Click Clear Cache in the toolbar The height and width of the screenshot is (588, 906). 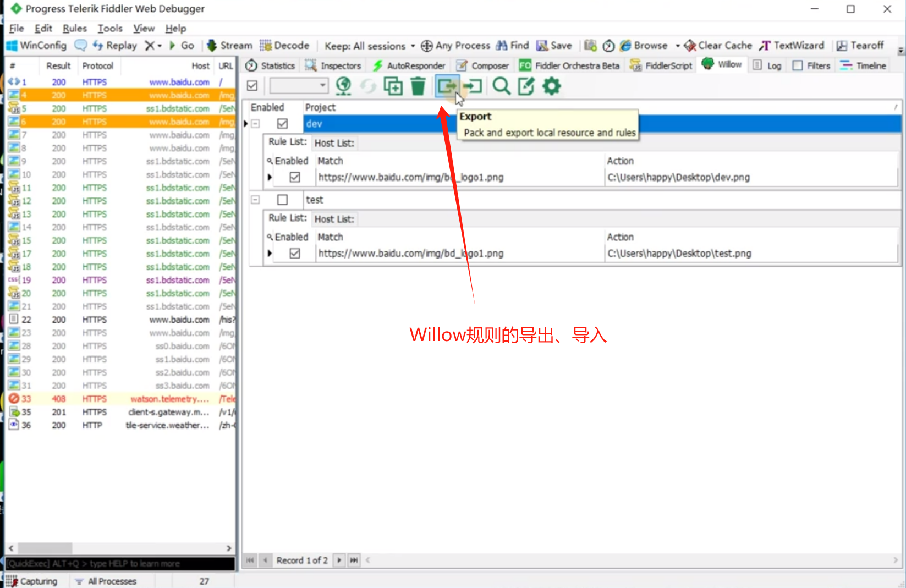[718, 46]
